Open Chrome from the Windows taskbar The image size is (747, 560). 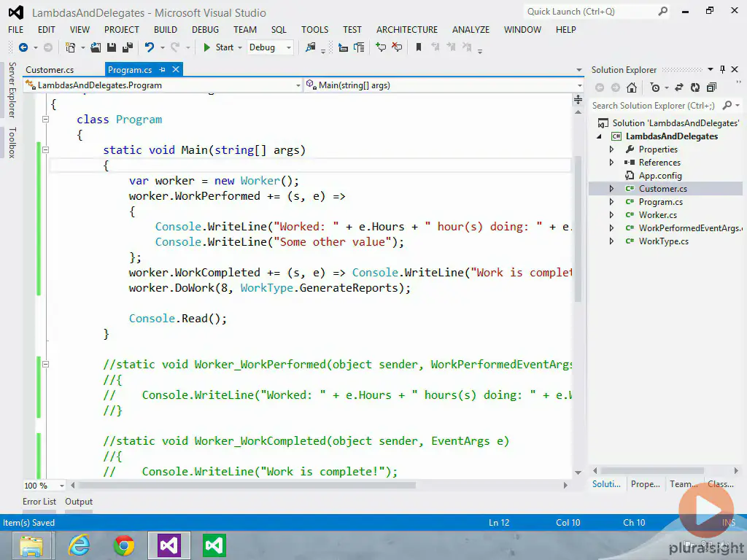pos(124,545)
